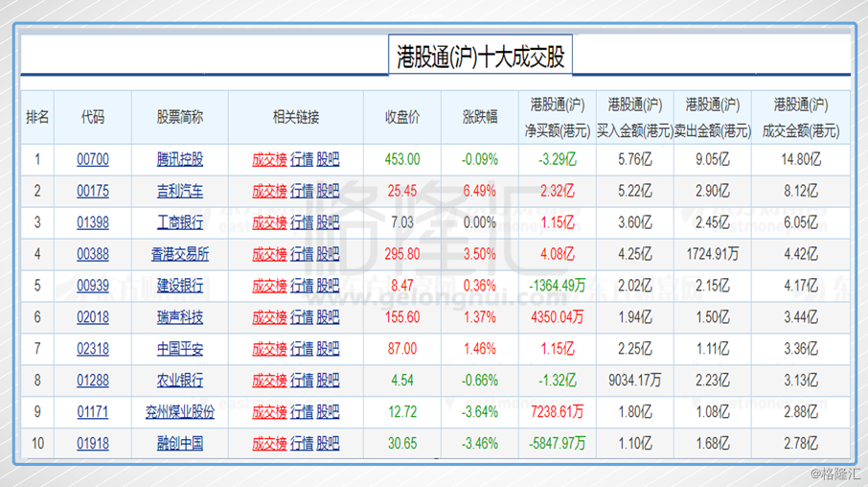Click stock code 01171 link

[x=93, y=412]
